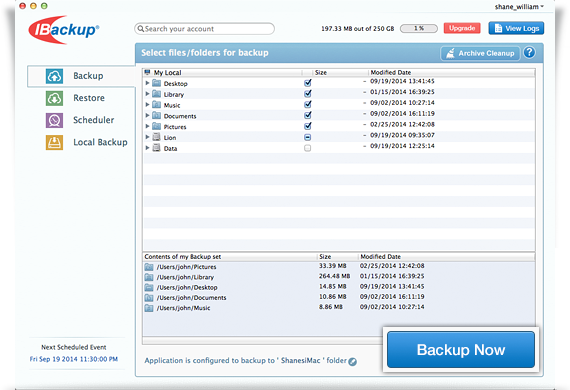The height and width of the screenshot is (390, 570).
Task: Open the shane_william account dropdown
Action: (519, 7)
